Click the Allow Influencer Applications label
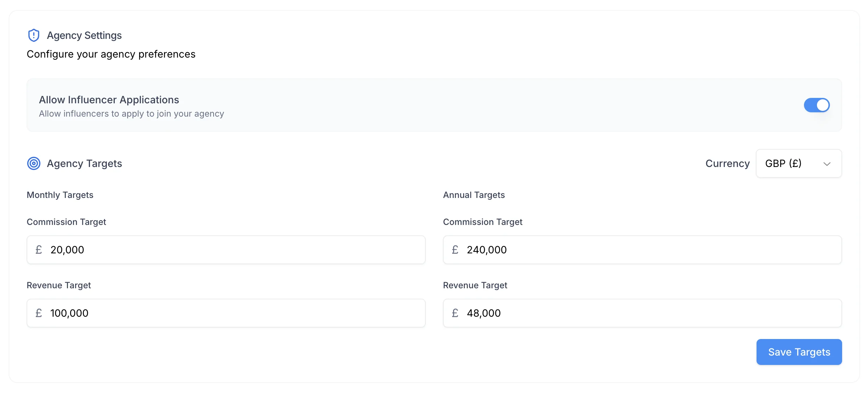The height and width of the screenshot is (393, 868). pyautogui.click(x=109, y=100)
